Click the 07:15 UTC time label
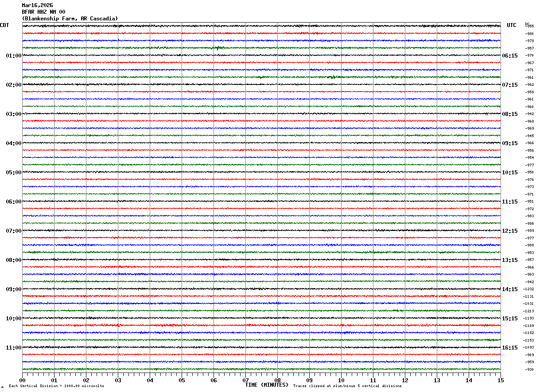Image resolution: width=536 pixels, height=392 pixels. click(509, 85)
